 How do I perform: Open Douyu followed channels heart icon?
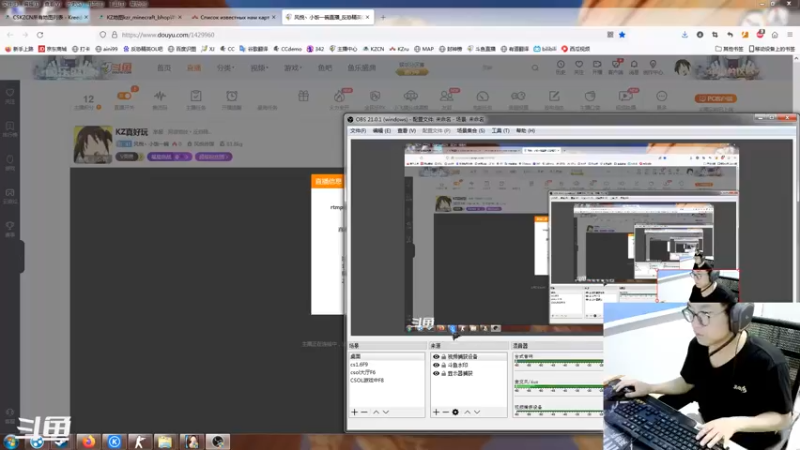(x=579, y=66)
